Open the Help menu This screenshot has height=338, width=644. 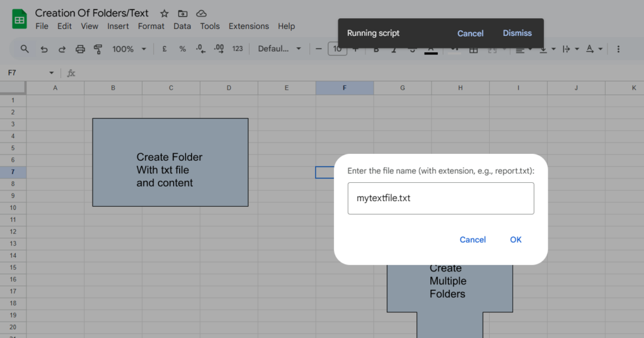pos(286,26)
